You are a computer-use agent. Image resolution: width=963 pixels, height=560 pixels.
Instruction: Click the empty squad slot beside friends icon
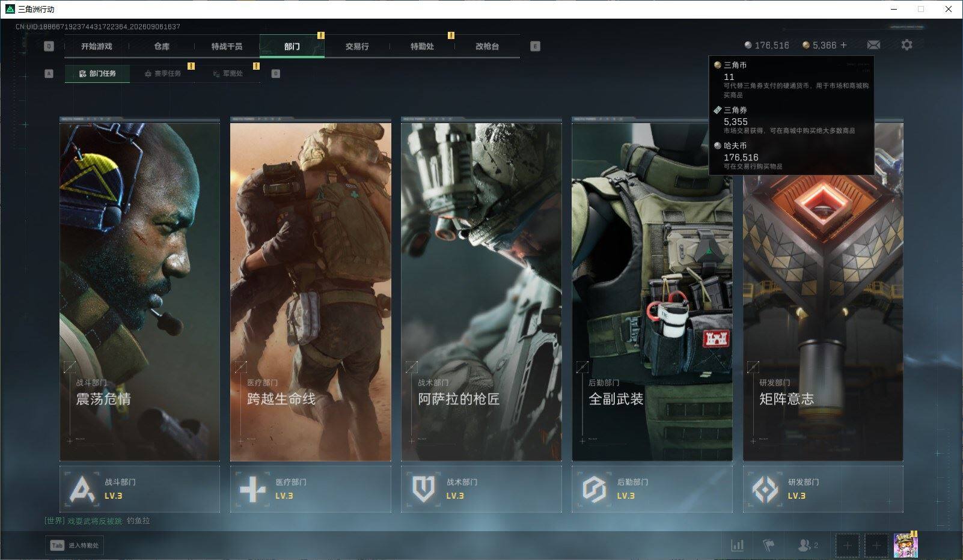(x=848, y=546)
